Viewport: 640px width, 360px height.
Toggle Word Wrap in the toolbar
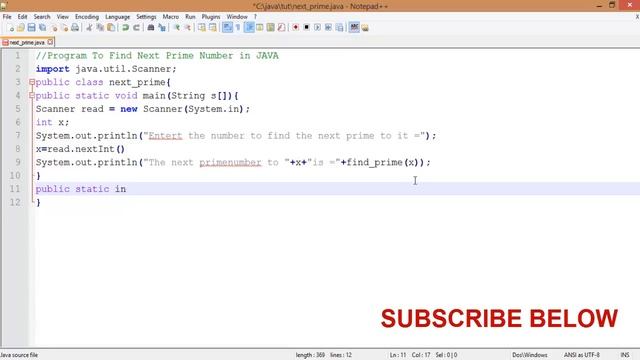[227, 28]
